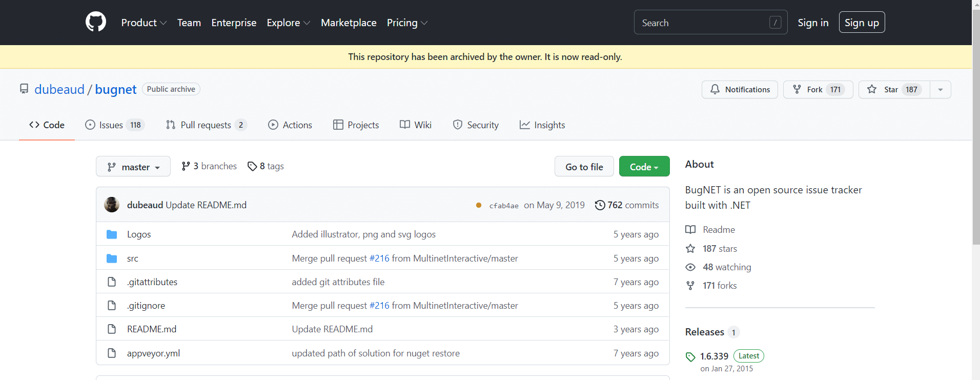Image resolution: width=980 pixels, height=380 pixels.
Task: Click the Go to file button
Action: click(x=584, y=167)
